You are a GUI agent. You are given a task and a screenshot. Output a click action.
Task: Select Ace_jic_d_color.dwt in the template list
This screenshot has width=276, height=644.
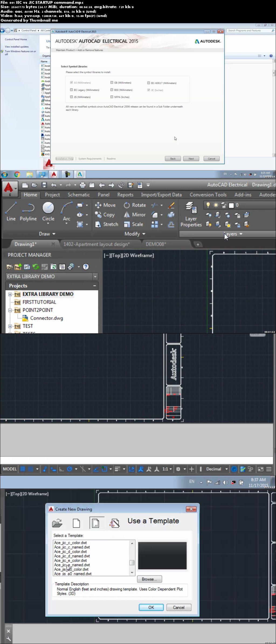click(71, 552)
